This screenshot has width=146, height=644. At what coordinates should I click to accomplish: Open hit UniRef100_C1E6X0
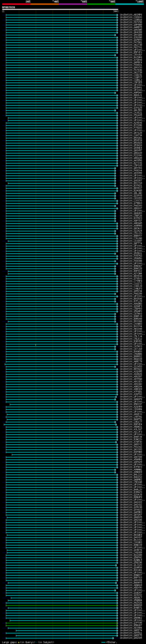pyautogui.click(x=131, y=17)
